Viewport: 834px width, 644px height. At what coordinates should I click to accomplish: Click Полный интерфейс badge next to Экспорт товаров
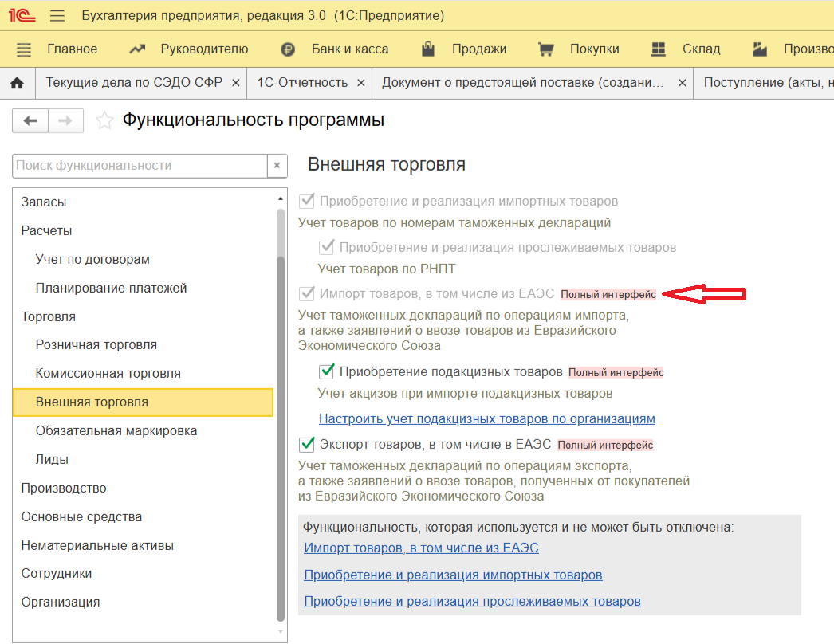click(x=605, y=445)
